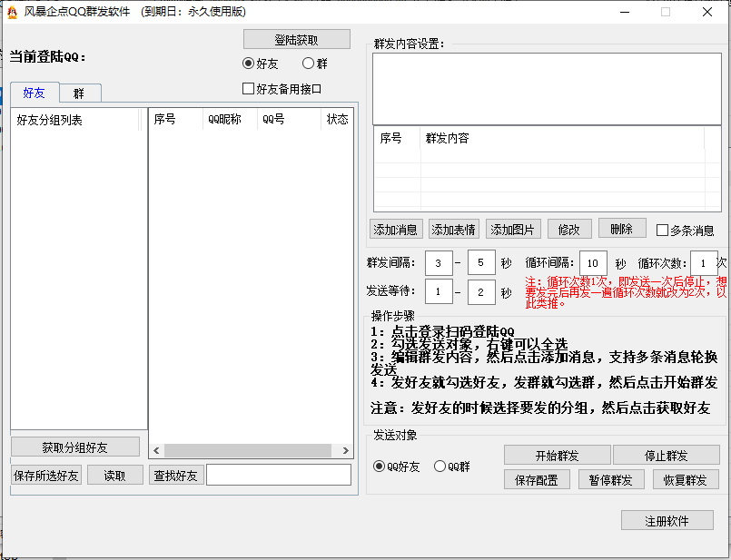
Task: Enable the 好友备用接口 checkbox
Action: [249, 89]
